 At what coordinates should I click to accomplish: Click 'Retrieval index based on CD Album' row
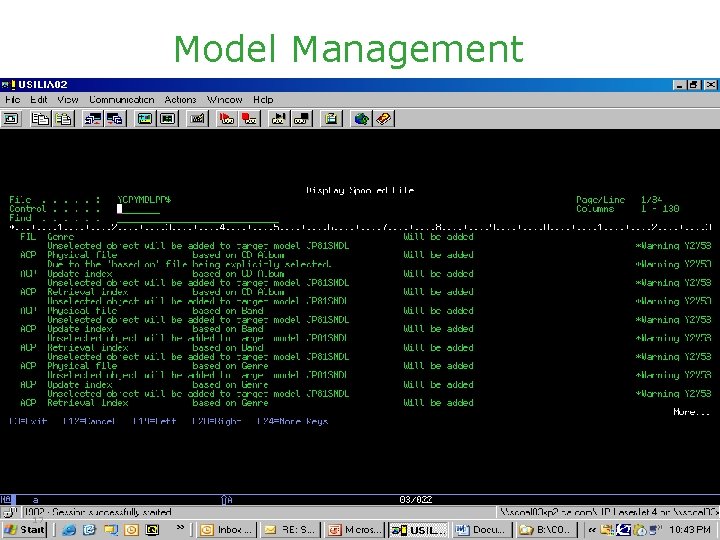[247, 292]
